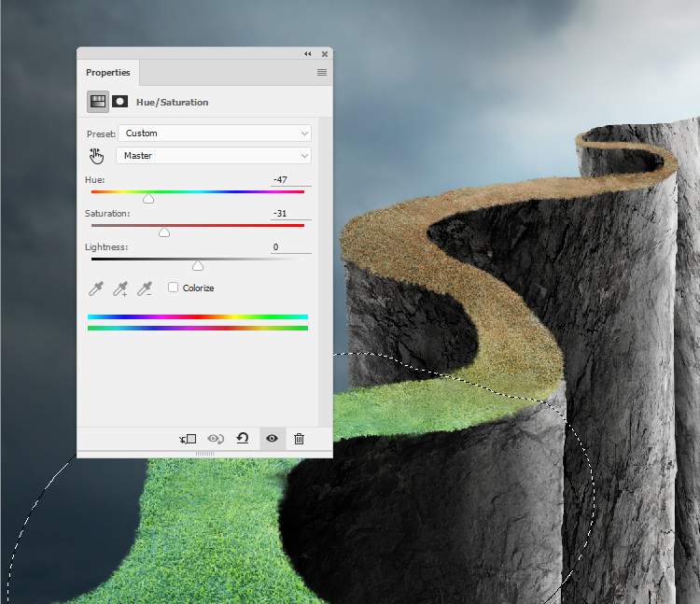The height and width of the screenshot is (604, 700).
Task: Click the Saturation slider handle
Action: [x=164, y=232]
